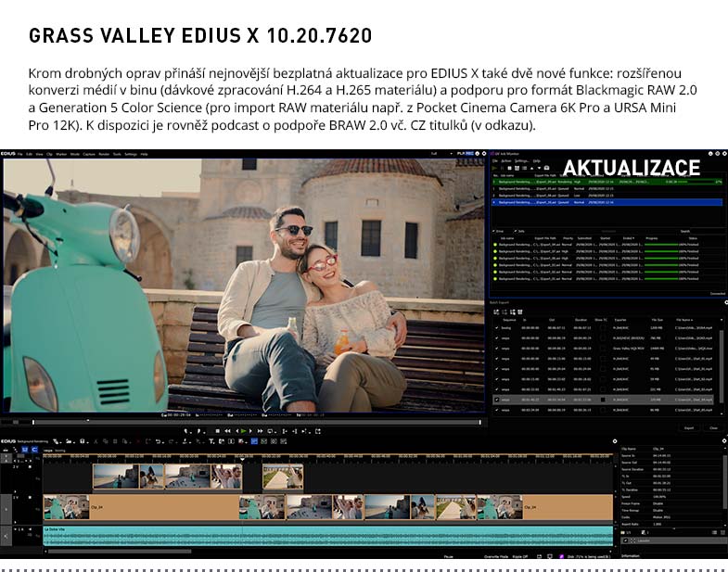Toggle checkbox of the highlighted Batch Export row

[x=497, y=400]
